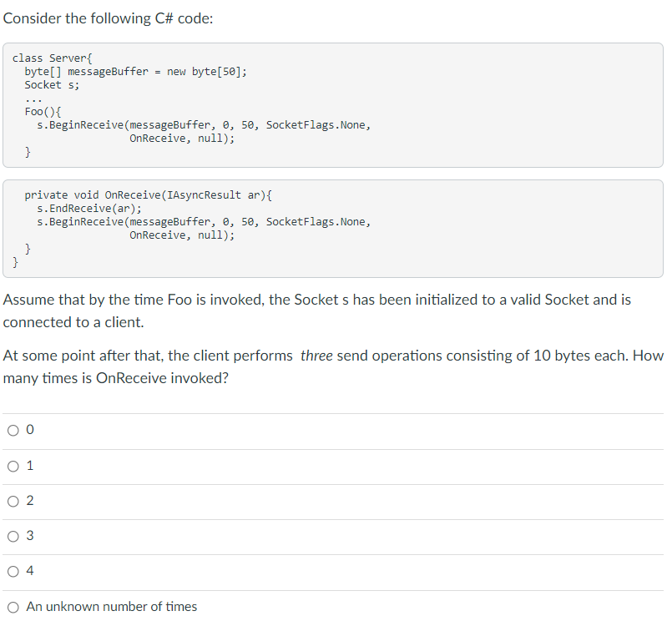Click the Server class code block

(334, 104)
